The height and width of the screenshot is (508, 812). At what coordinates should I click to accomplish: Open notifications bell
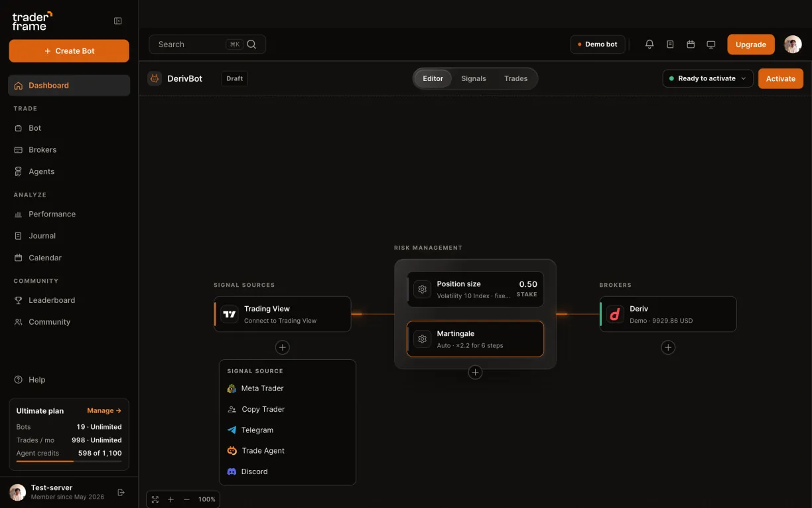click(x=649, y=44)
